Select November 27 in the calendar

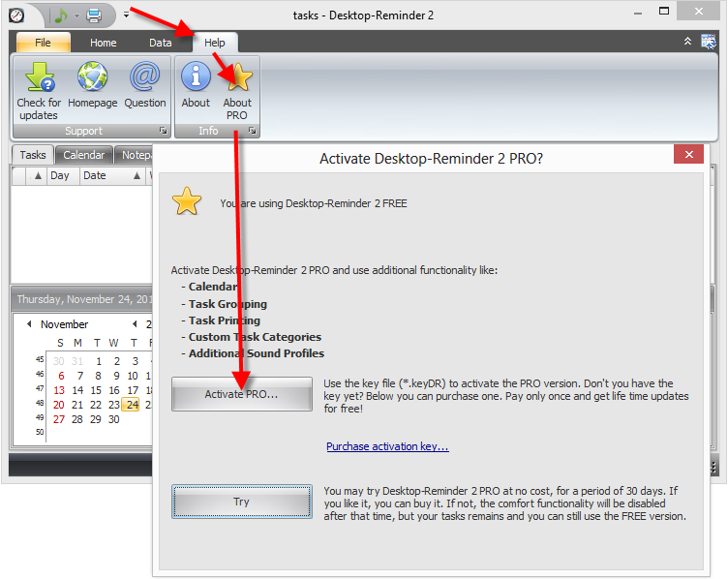point(59,419)
